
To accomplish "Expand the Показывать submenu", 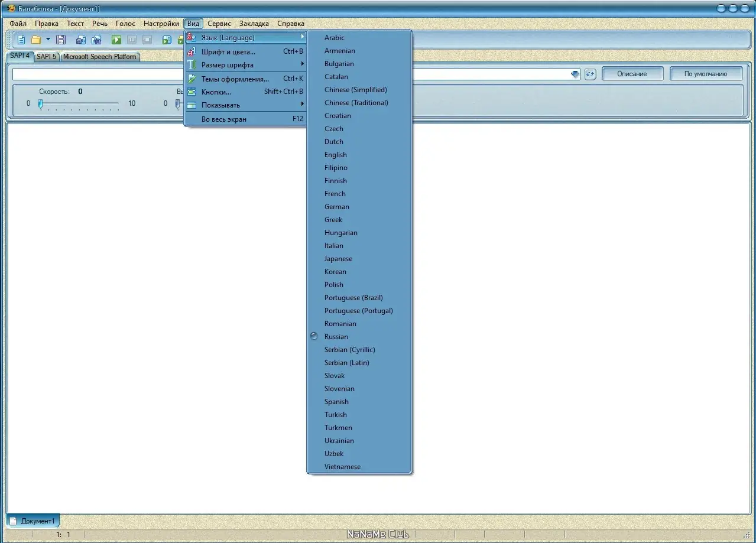I will 245,105.
